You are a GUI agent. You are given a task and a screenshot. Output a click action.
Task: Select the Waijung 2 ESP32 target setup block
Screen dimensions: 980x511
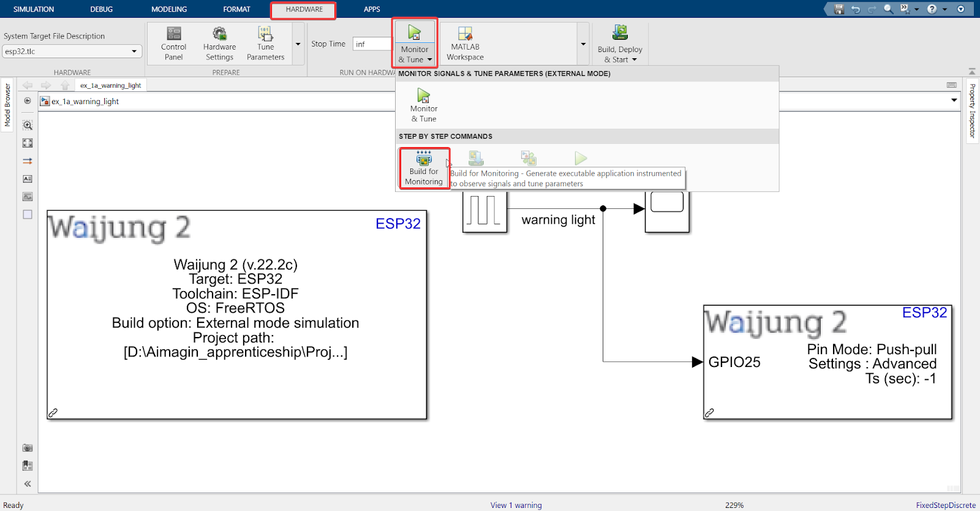236,315
